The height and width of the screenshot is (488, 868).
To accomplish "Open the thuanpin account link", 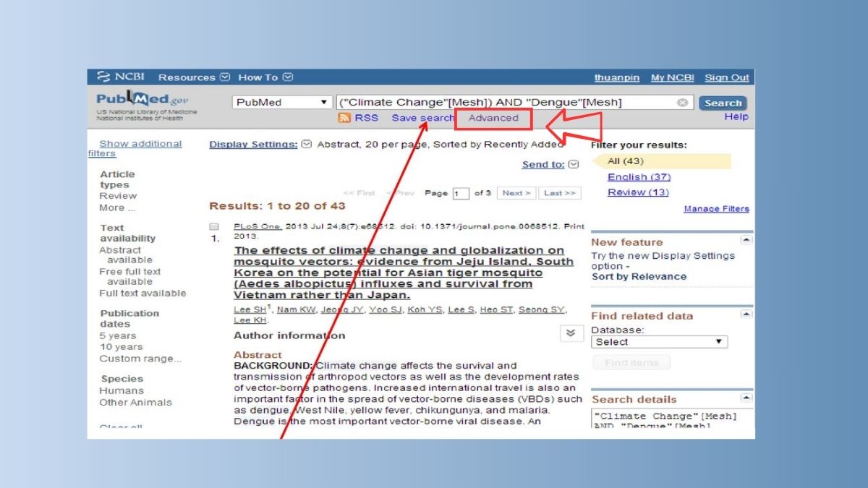I will 617,78.
